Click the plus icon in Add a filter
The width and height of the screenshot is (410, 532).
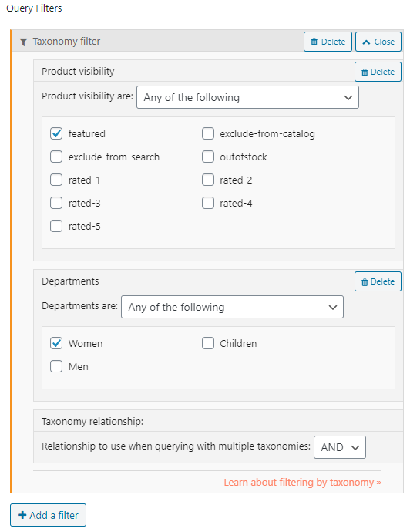pos(22,515)
